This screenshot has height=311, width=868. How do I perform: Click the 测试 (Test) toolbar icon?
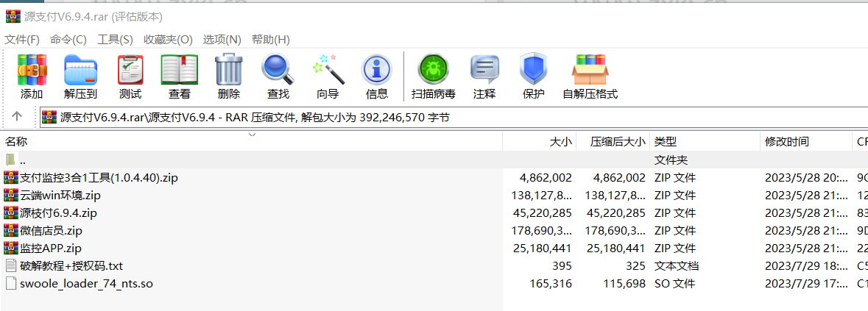(130, 70)
